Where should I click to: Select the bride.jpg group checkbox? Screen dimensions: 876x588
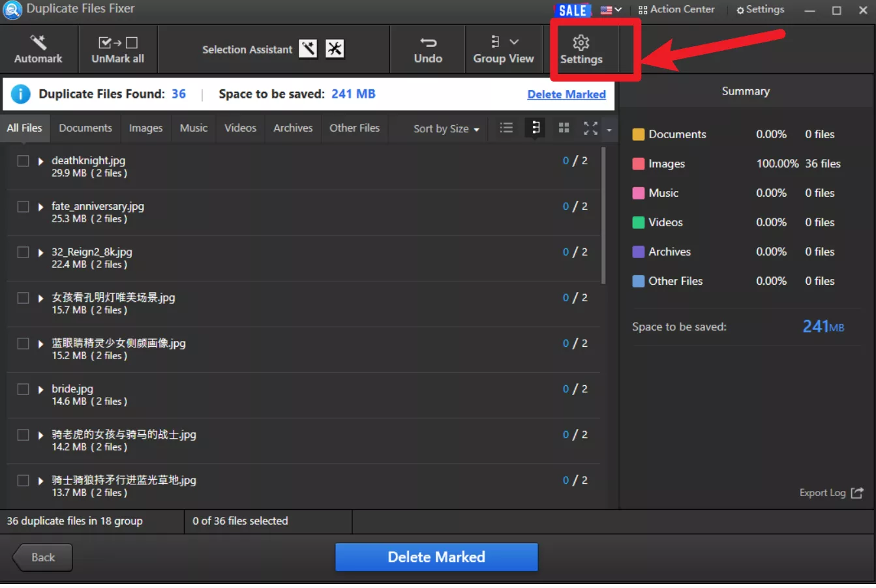23,389
